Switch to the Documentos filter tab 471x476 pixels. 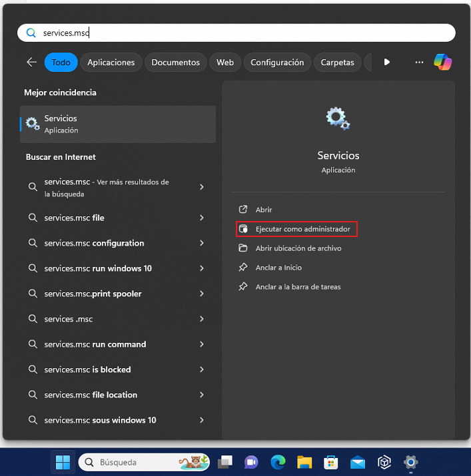point(176,62)
